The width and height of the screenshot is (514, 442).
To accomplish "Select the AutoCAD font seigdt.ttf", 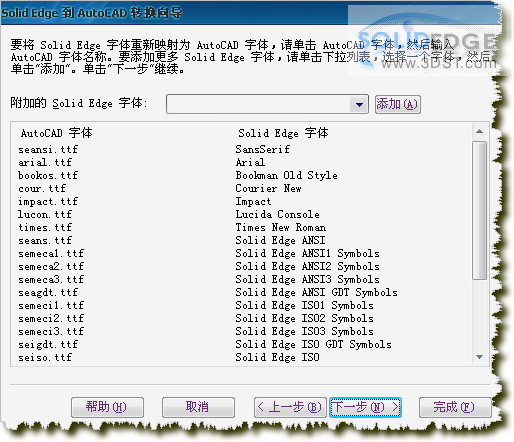I will (x=48, y=344).
